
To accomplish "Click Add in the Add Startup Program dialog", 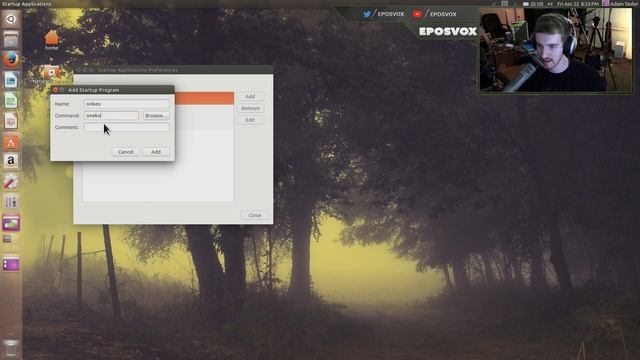I will pyautogui.click(x=156, y=152).
